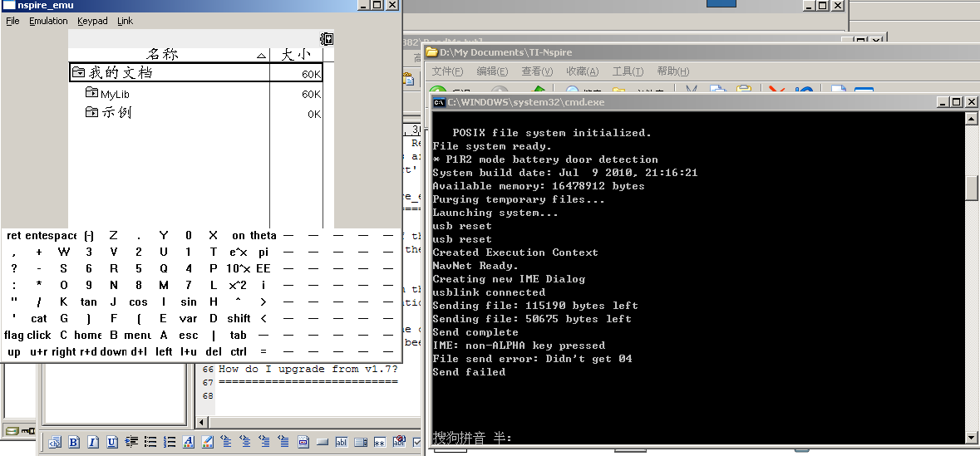The width and height of the screenshot is (980, 456).
Task: Toggle italic formatting in bottom toolbar
Action: pyautogui.click(x=93, y=442)
